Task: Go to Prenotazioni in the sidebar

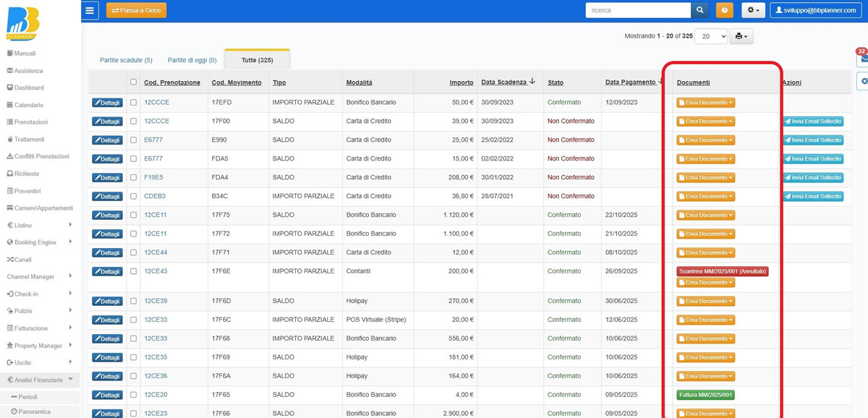Action: coord(31,122)
